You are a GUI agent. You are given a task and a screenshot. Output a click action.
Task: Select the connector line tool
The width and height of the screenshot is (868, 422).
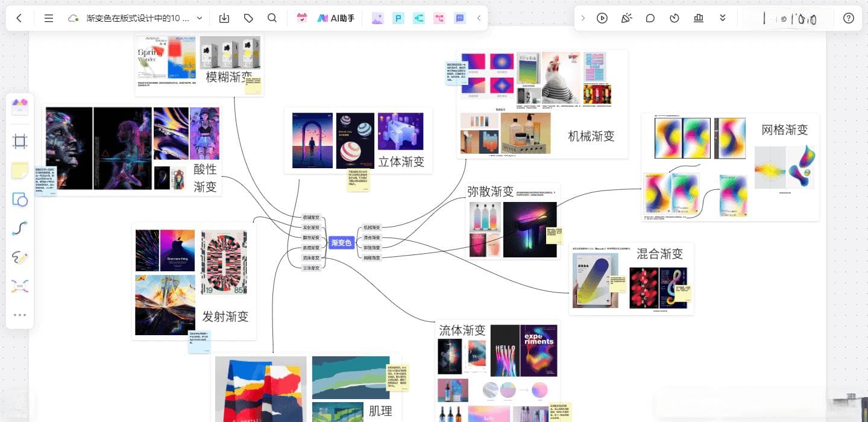click(20, 228)
